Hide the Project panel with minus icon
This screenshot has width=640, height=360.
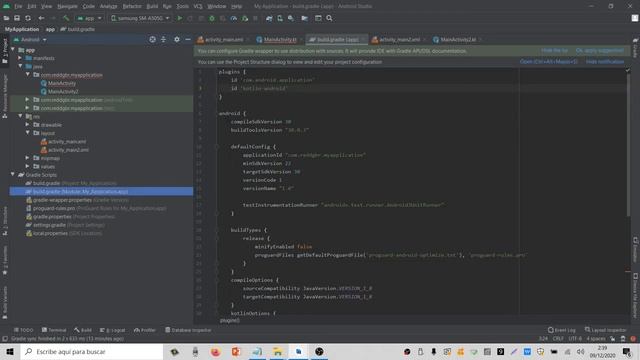[188, 40]
